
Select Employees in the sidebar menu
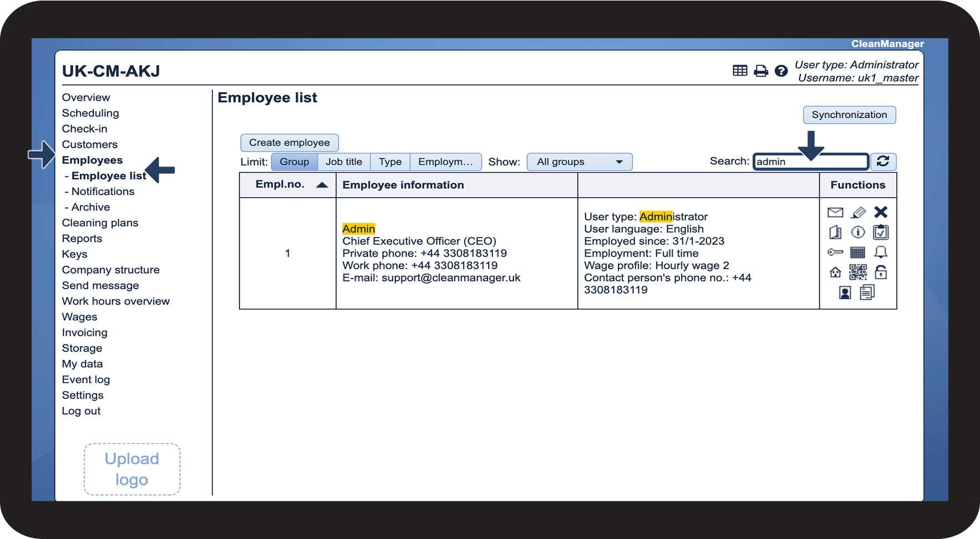tap(92, 160)
